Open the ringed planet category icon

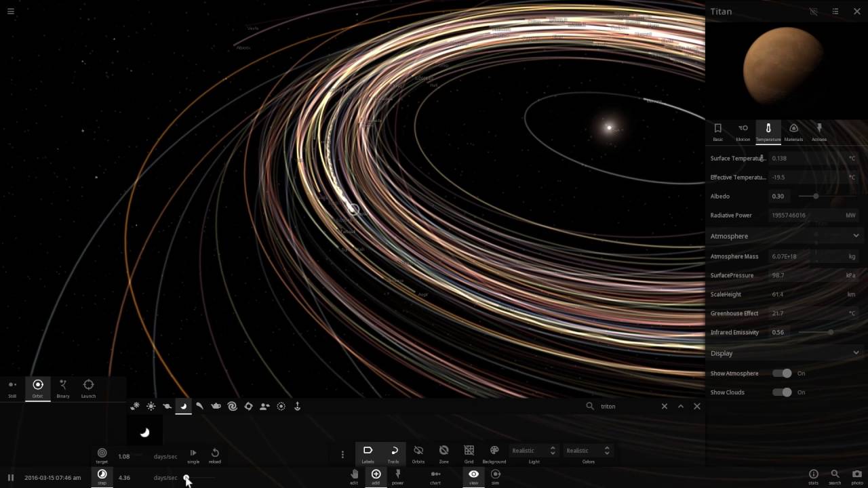pos(167,406)
